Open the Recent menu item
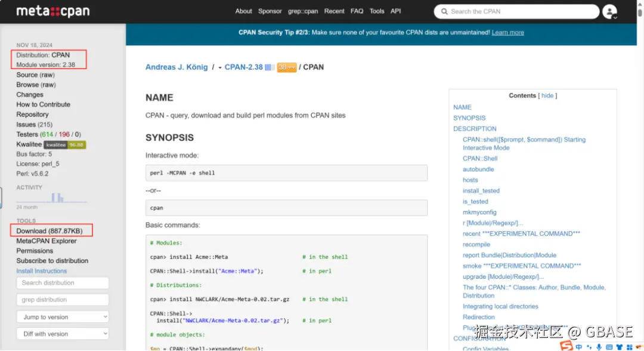644x351 pixels. pyautogui.click(x=334, y=11)
